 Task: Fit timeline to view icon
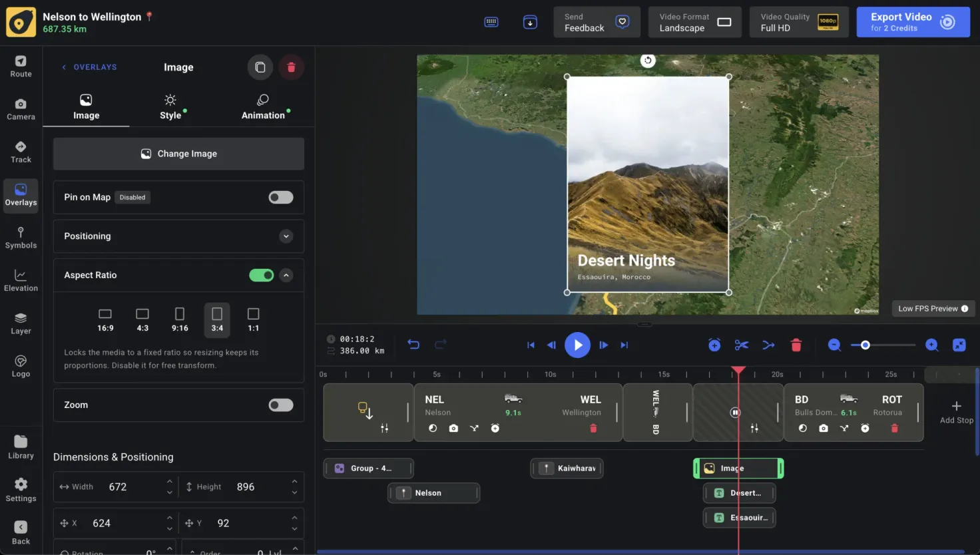tap(959, 345)
